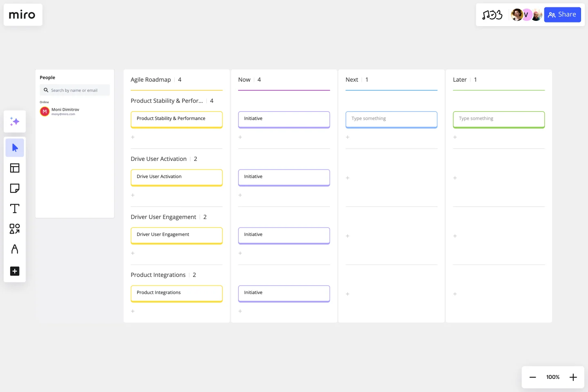Add card in Next column Driver User Engagement row
The height and width of the screenshot is (392, 588).
[x=347, y=236]
